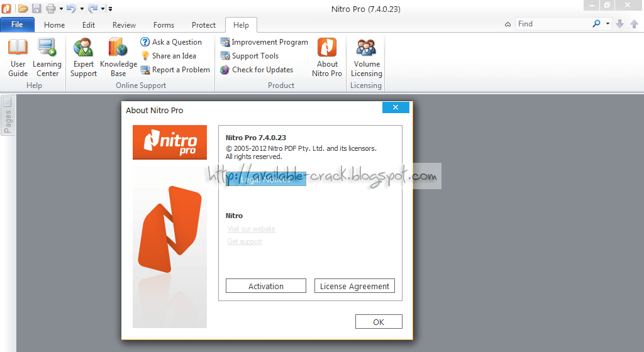Open the Learning Center
Image resolution: width=644 pixels, height=352 pixels.
click(47, 57)
